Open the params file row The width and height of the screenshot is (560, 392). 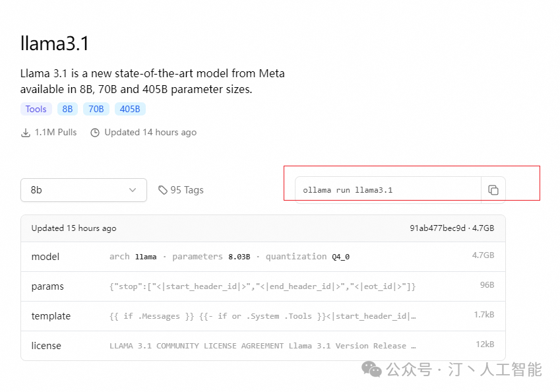click(x=263, y=286)
